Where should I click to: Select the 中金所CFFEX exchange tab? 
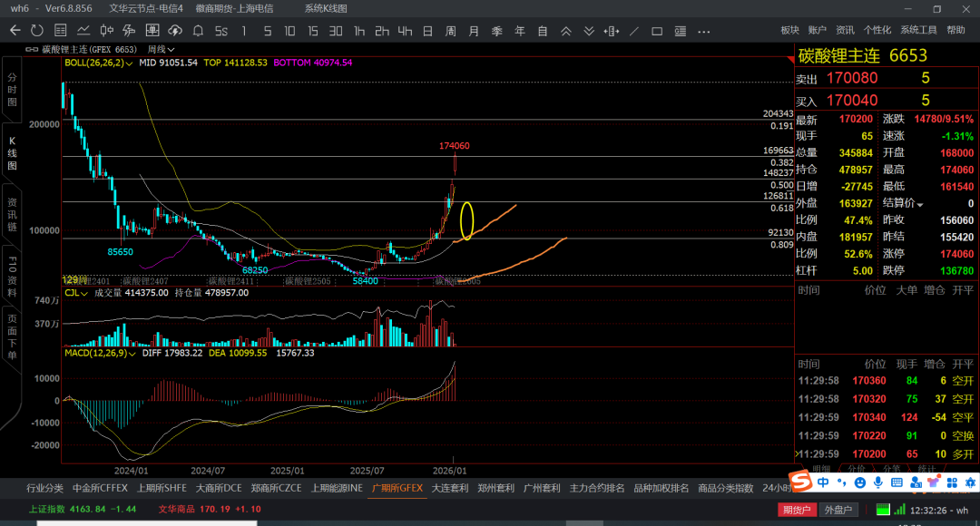pyautogui.click(x=100, y=488)
